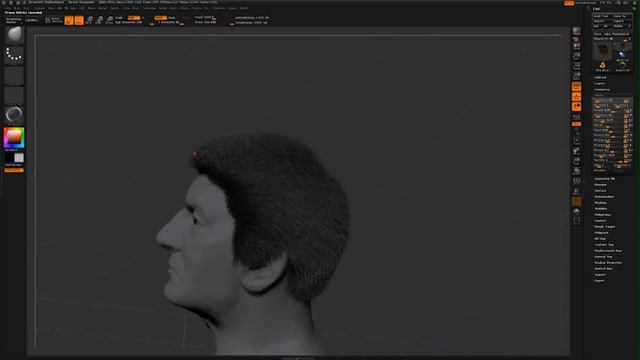Expand the Geometry HD subpalette

[x=604, y=179]
